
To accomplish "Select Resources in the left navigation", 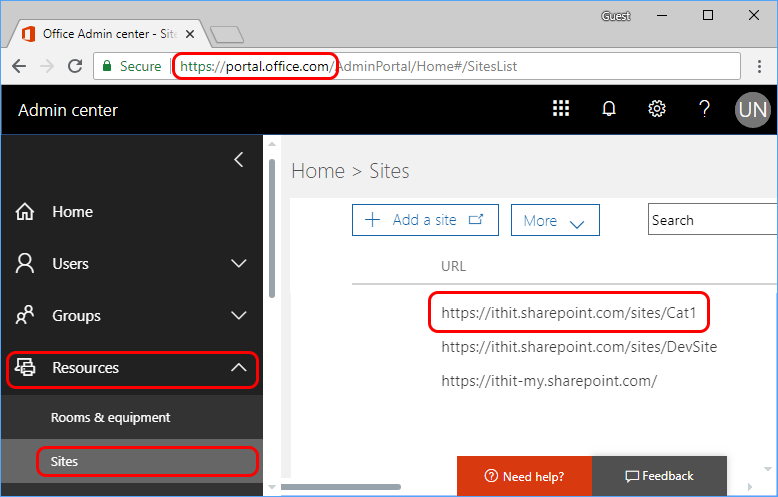I will pyautogui.click(x=132, y=368).
